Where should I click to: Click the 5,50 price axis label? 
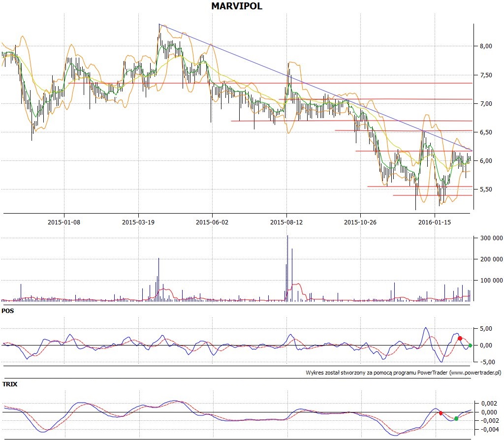pyautogui.click(x=486, y=189)
